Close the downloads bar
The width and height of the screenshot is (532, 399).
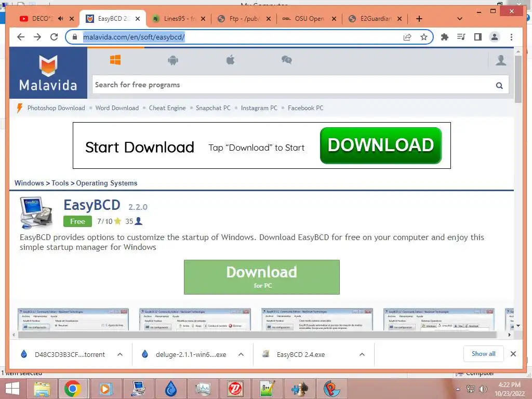513,354
